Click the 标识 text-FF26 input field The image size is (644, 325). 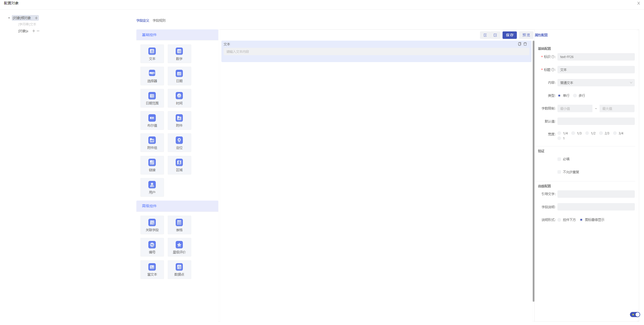596,57
